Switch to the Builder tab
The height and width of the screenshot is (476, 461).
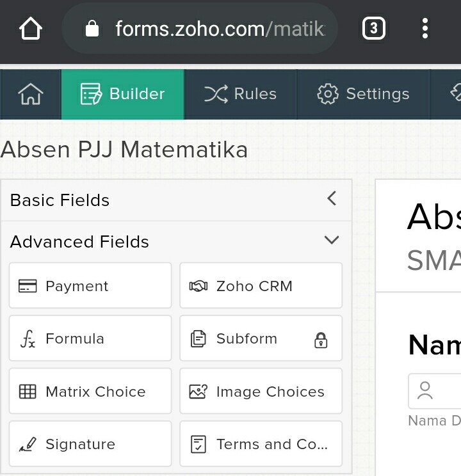click(x=123, y=94)
